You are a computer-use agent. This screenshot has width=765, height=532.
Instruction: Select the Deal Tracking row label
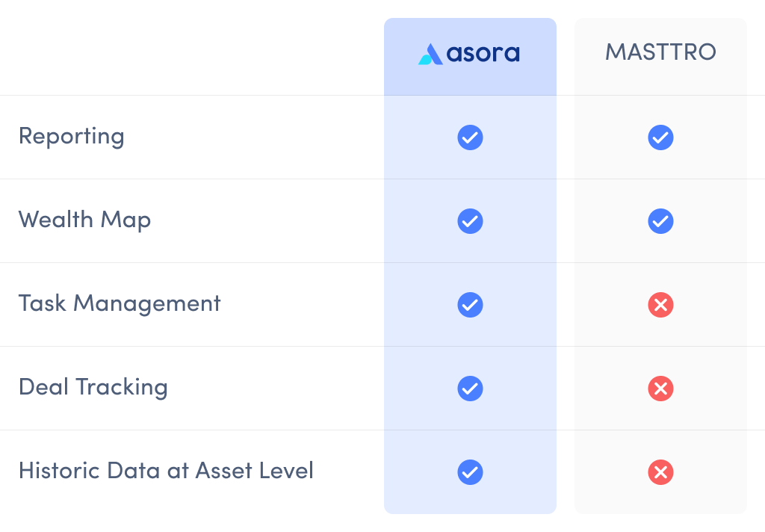pos(93,388)
